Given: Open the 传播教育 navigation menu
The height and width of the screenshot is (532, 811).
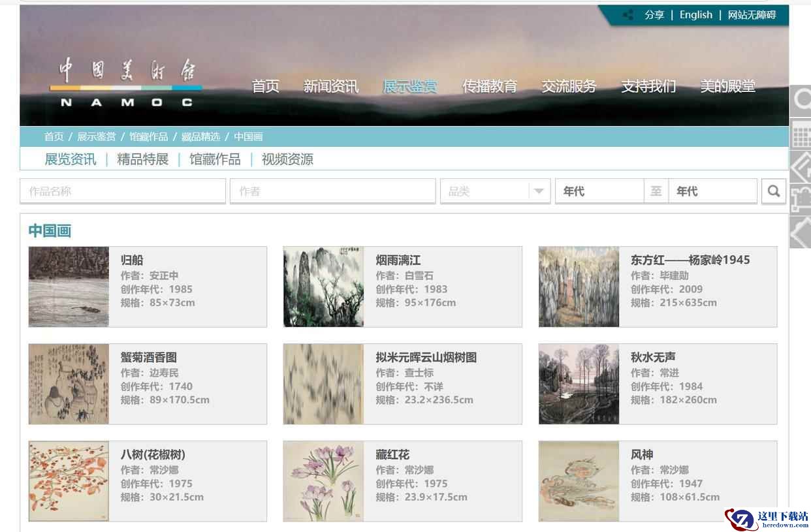Looking at the screenshot, I should point(490,86).
